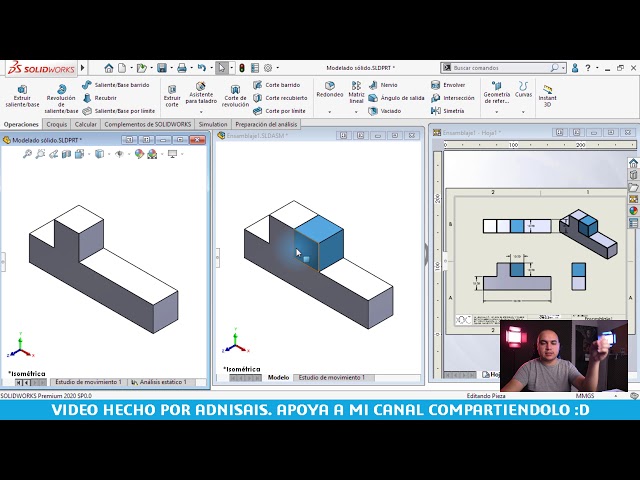Open Complementos de SOLIDWORKS tab

tap(148, 124)
